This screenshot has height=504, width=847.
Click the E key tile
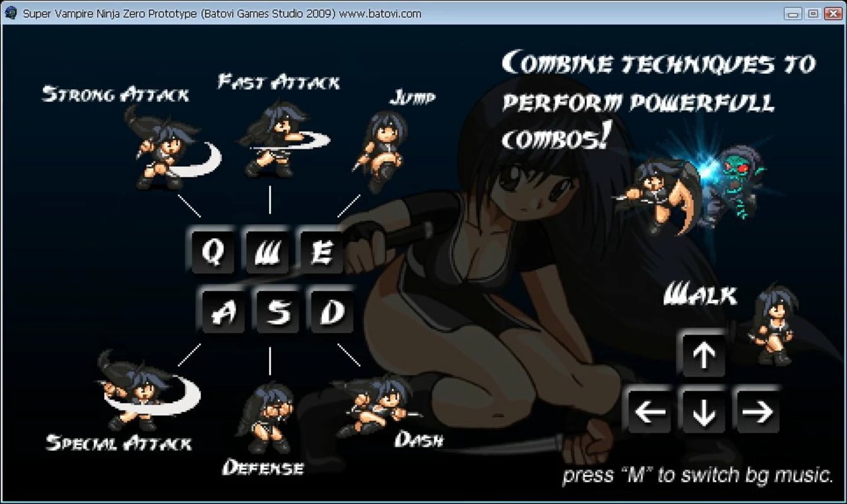(x=321, y=252)
